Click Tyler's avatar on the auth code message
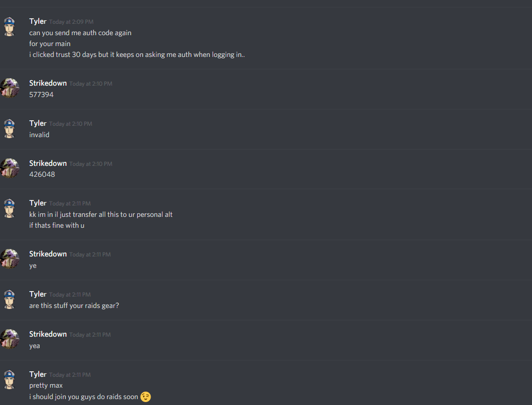 [9, 26]
